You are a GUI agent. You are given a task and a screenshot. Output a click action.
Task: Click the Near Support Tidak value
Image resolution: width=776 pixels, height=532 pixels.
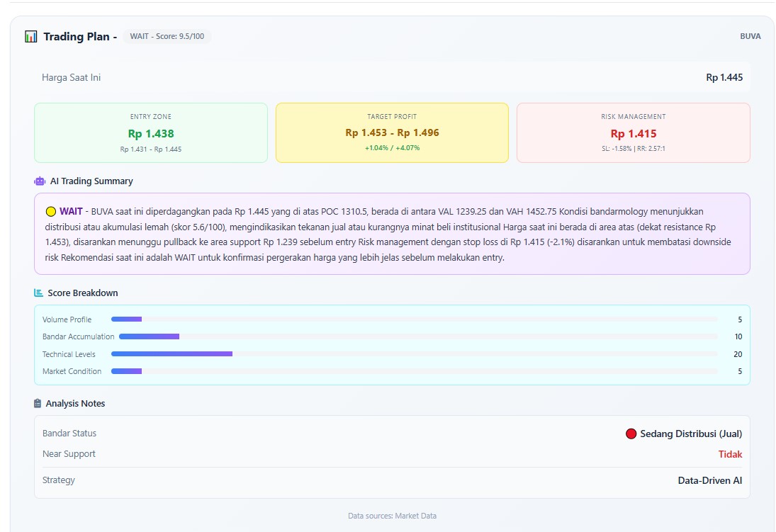(x=730, y=454)
